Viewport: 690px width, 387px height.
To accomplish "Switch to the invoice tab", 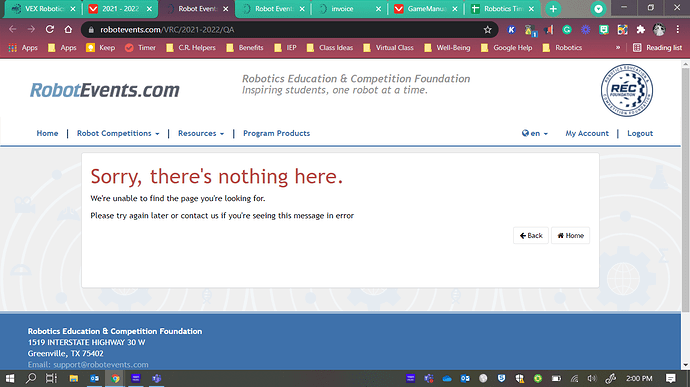I will 343,9.
